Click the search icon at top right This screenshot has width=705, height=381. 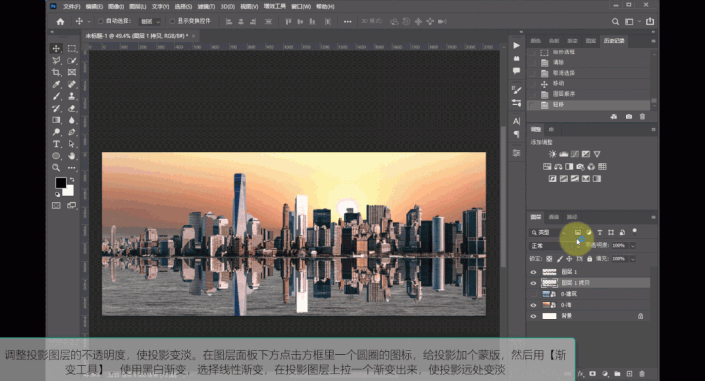pyautogui.click(x=615, y=21)
